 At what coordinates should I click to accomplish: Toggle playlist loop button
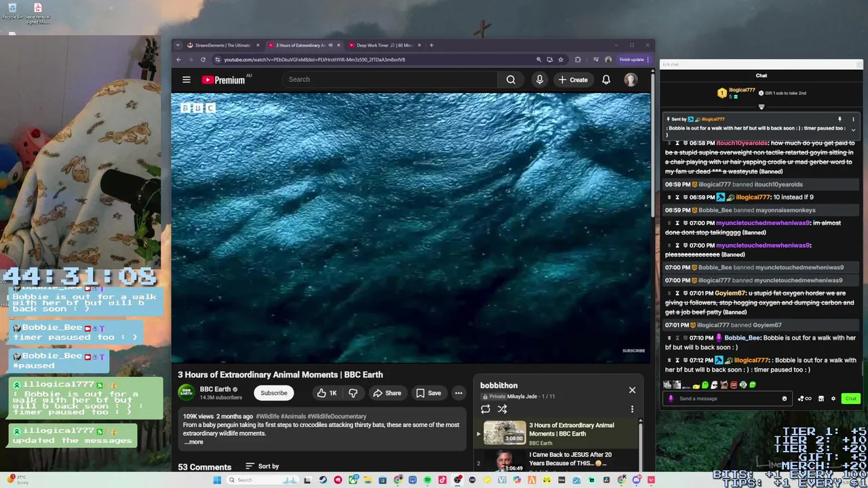click(486, 409)
